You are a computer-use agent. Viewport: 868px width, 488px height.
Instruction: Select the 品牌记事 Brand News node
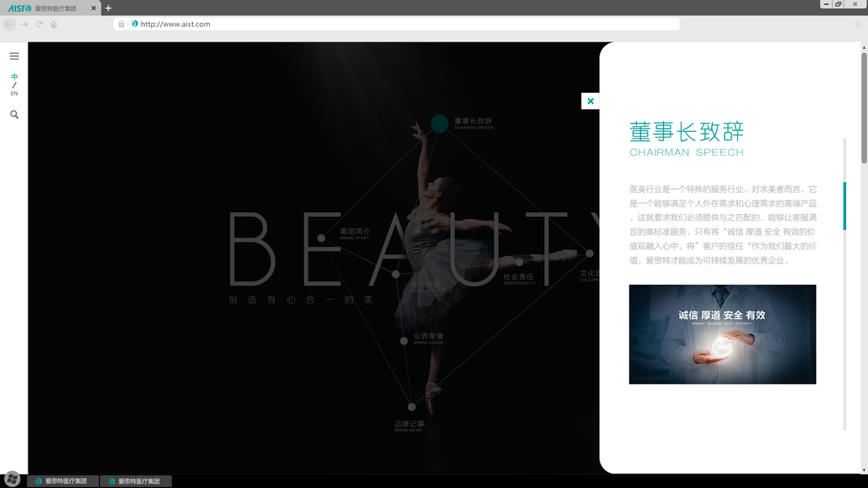pos(412,407)
